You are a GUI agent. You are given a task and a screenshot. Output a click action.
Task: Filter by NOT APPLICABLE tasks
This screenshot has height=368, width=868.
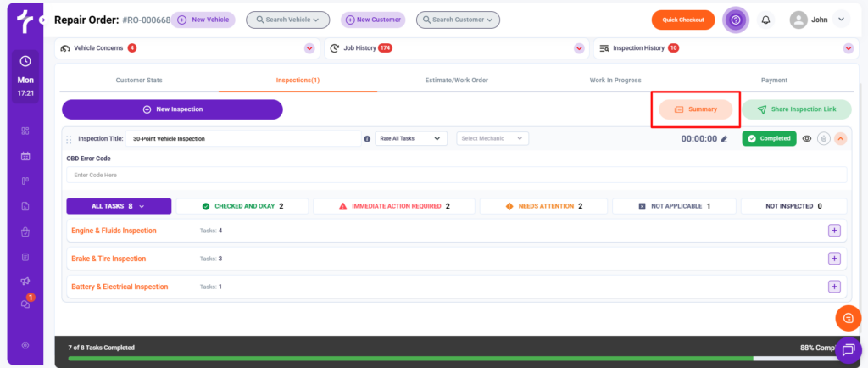[674, 206]
